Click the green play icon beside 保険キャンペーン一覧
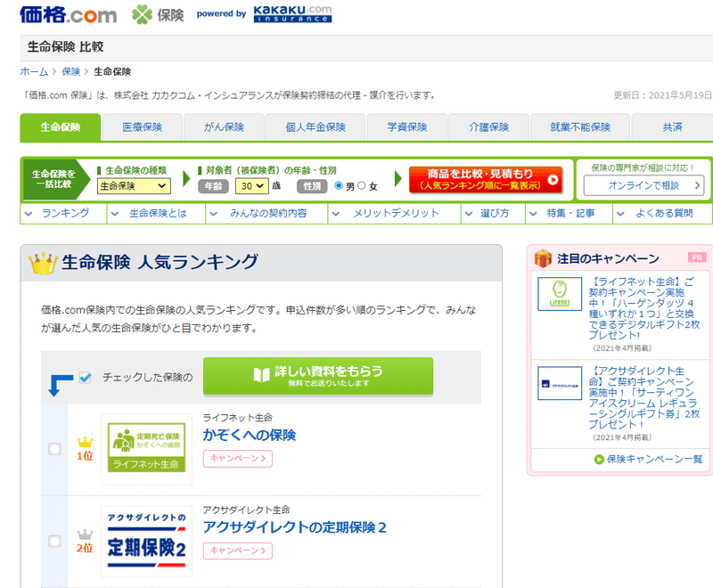The image size is (713, 588). (x=599, y=460)
